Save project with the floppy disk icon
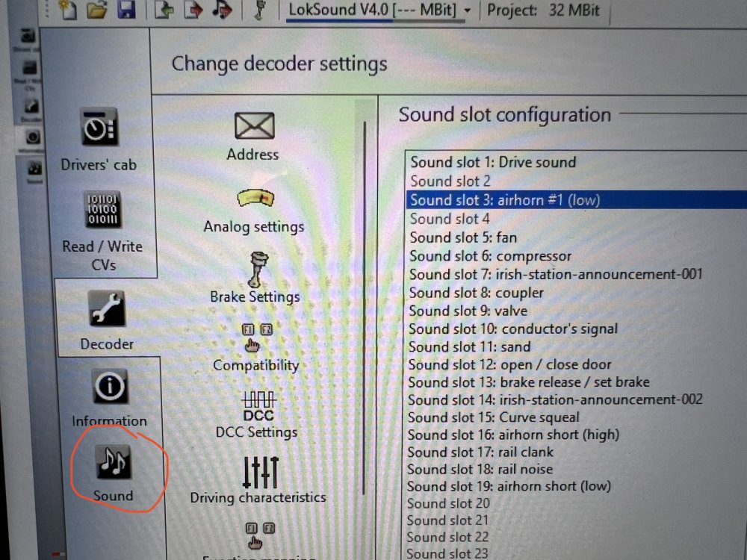Viewport: 747px width, 560px height. click(127, 9)
